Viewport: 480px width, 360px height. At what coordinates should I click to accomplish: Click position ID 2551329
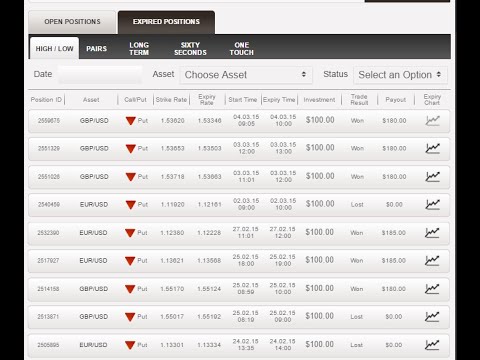pos(49,149)
